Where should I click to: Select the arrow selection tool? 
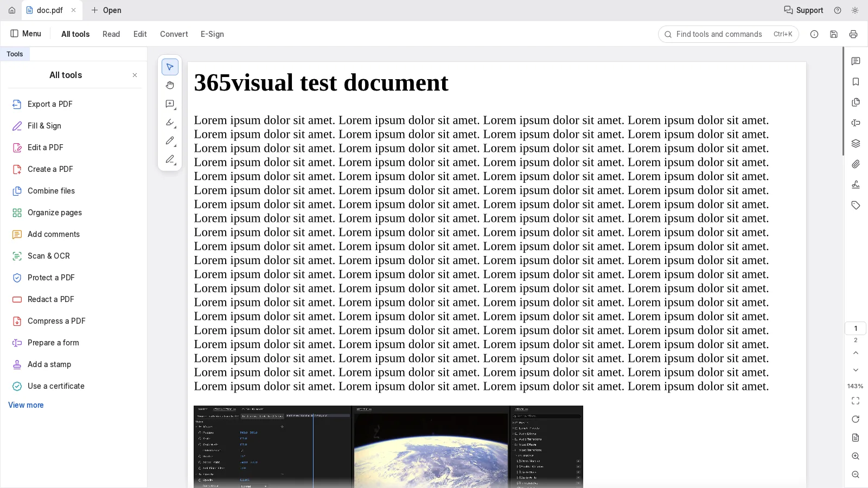pyautogui.click(x=170, y=67)
